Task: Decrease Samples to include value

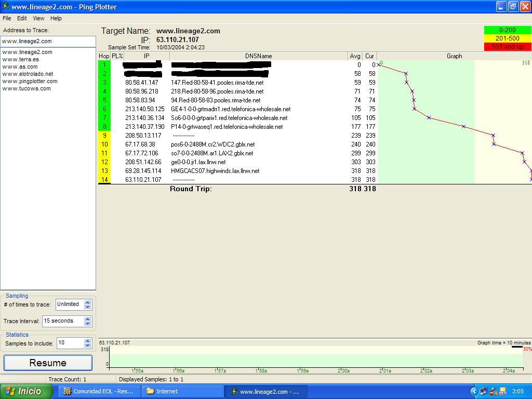Action: tap(87, 345)
